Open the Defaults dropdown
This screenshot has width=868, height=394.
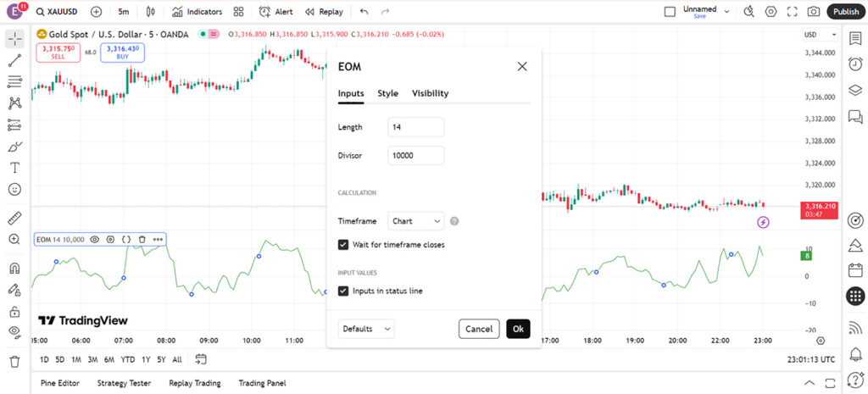[x=366, y=329]
